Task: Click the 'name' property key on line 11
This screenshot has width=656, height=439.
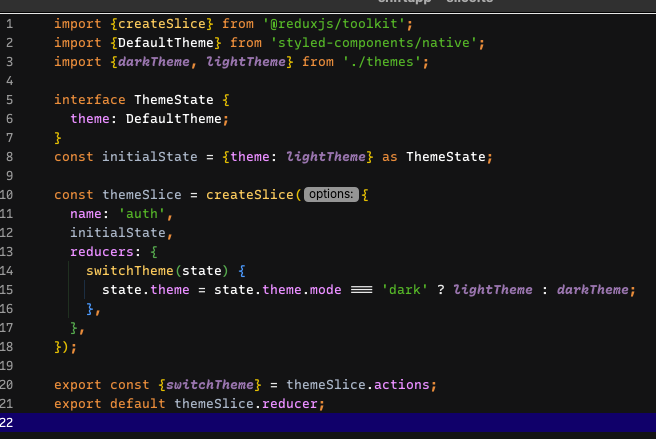Action: (x=86, y=214)
